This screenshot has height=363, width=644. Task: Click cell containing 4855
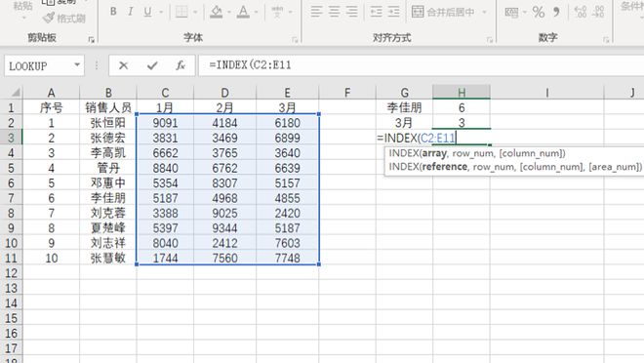coord(287,198)
